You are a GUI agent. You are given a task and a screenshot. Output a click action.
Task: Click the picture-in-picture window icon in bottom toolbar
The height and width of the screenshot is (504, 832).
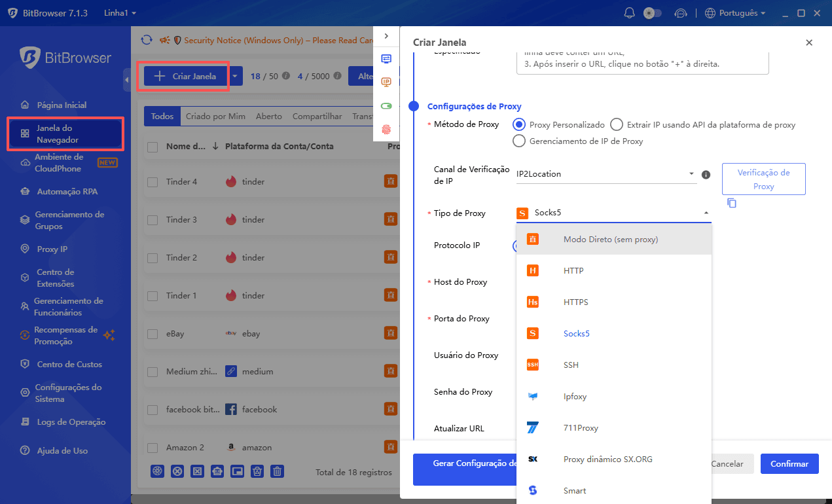tap(237, 471)
